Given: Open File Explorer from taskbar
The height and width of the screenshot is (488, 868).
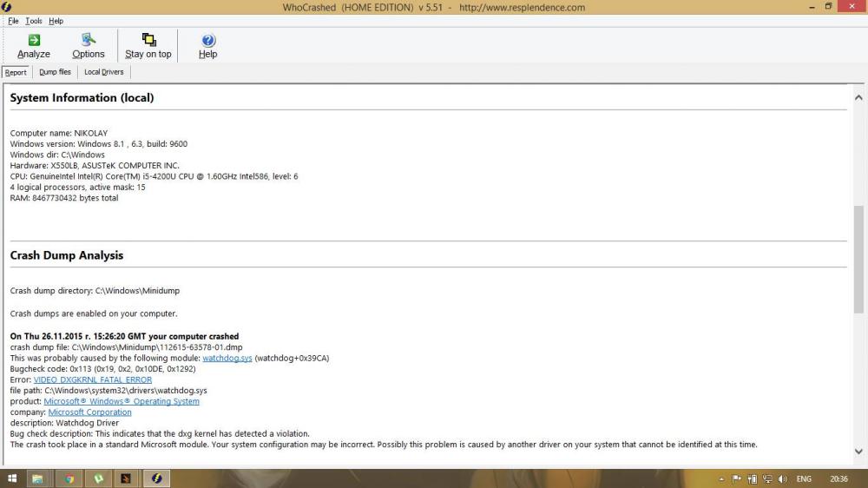Looking at the screenshot, I should 37,478.
